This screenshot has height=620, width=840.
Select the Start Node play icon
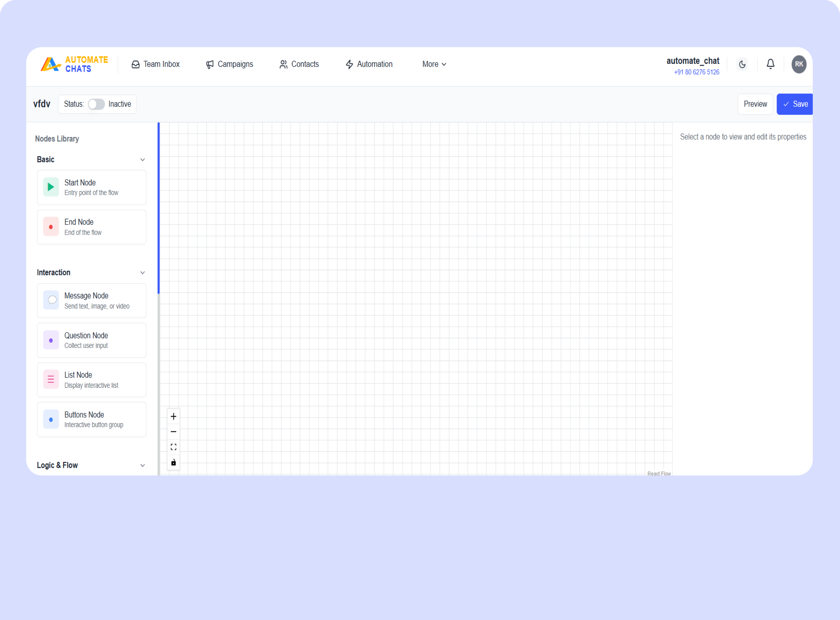pyautogui.click(x=51, y=187)
